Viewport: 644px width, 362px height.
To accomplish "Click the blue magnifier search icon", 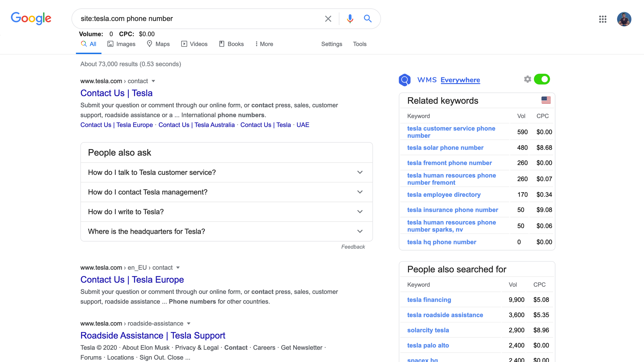I will point(368,19).
